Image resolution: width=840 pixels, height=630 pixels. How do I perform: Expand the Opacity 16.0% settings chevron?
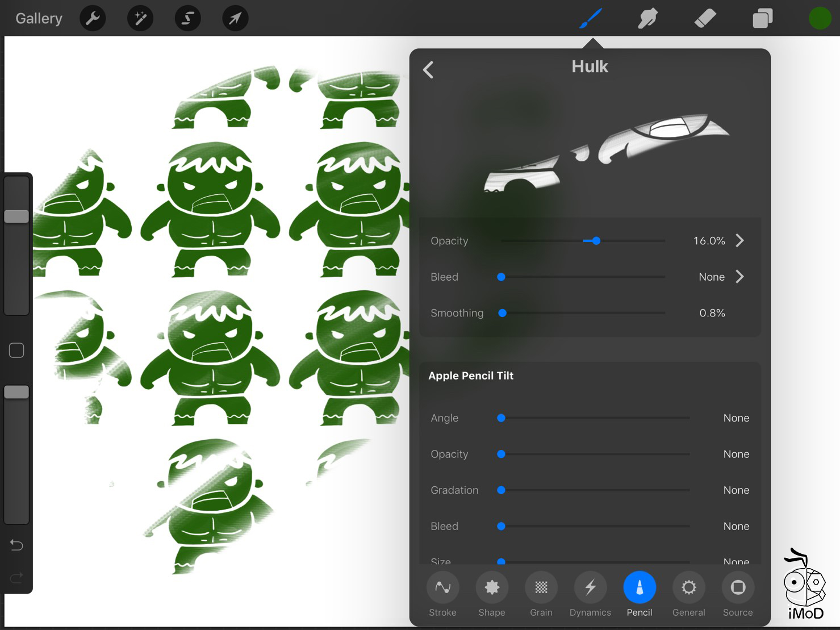click(739, 241)
